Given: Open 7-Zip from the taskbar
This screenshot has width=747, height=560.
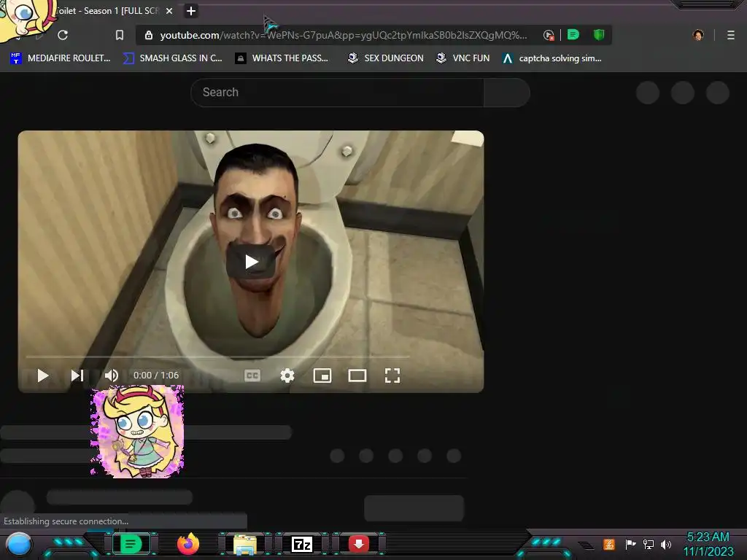Looking at the screenshot, I should click(x=302, y=544).
